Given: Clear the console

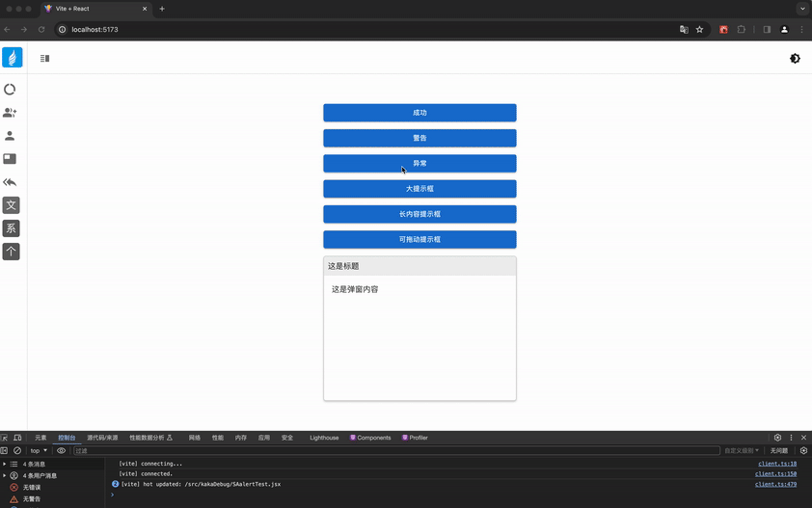Looking at the screenshot, I should [17, 450].
